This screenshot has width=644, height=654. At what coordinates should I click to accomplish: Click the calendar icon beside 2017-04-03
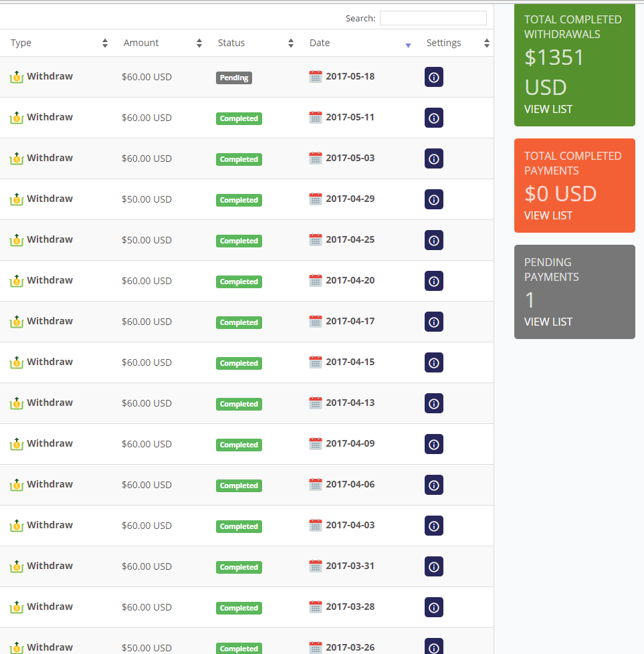pos(316,525)
